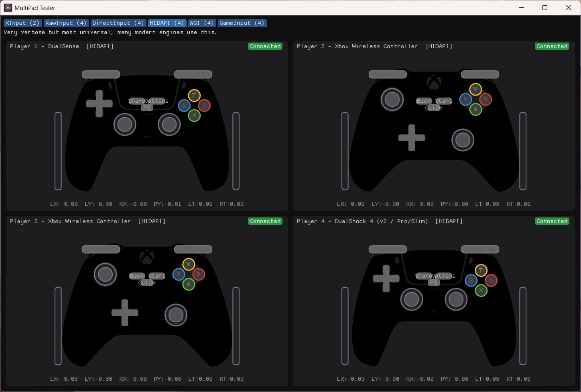Click the "RY:-0.01" value for Player 1

coord(168,204)
